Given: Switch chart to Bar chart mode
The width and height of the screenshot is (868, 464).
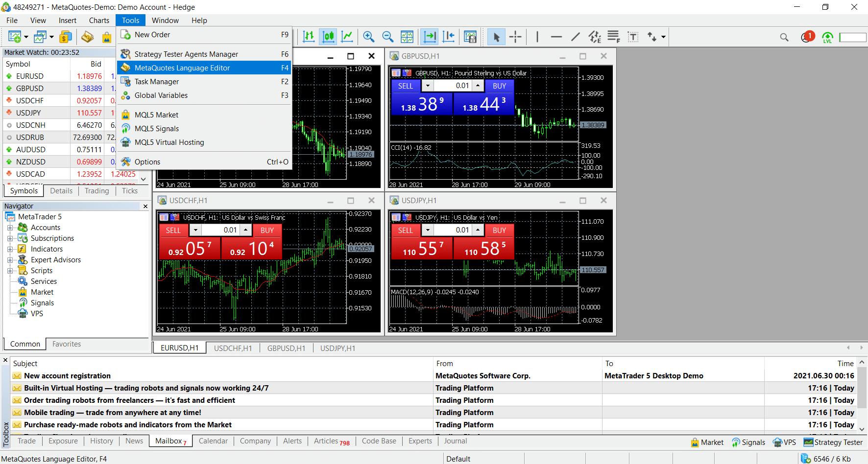Looking at the screenshot, I should click(309, 36).
